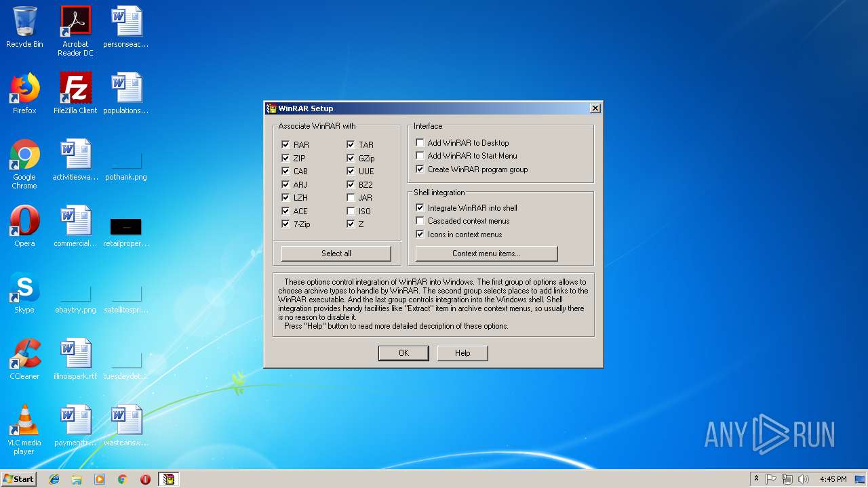Open Context menu items dialog
This screenshot has height=488, width=868.
[486, 253]
